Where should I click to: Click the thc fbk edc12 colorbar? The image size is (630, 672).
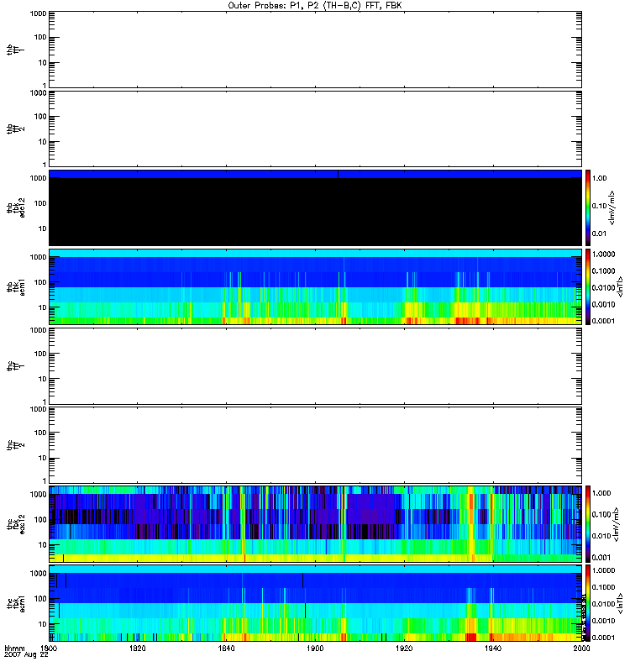(588, 524)
